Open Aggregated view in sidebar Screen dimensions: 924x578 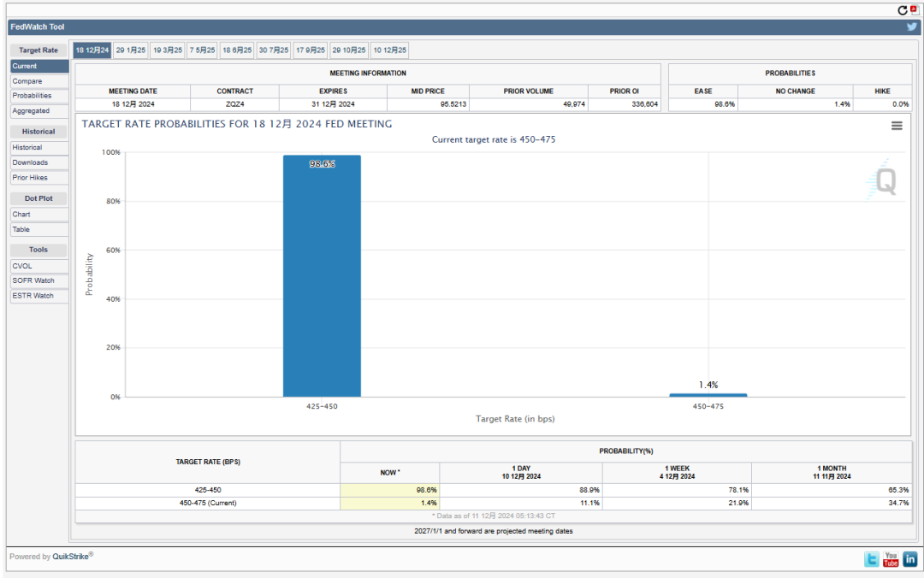[31, 111]
